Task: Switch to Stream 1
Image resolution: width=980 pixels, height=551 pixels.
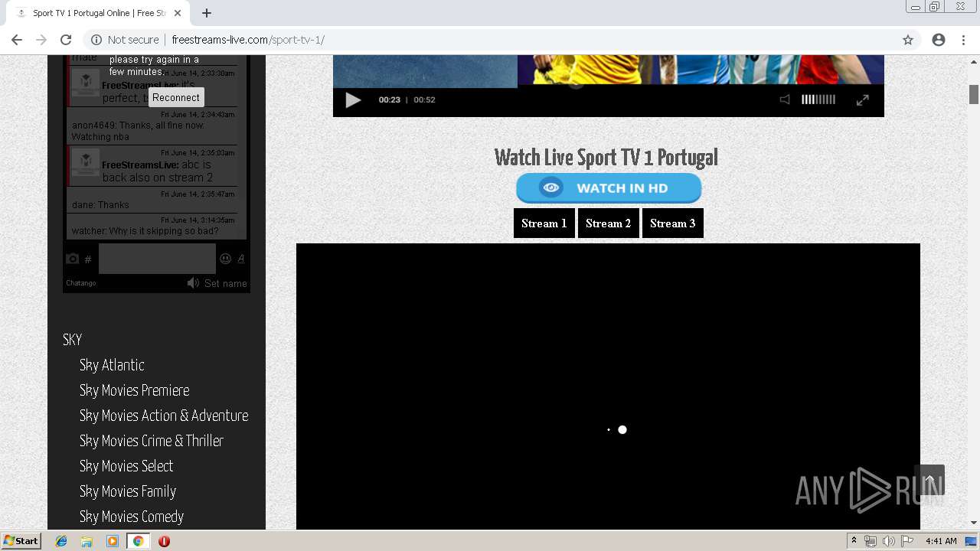Action: point(544,223)
